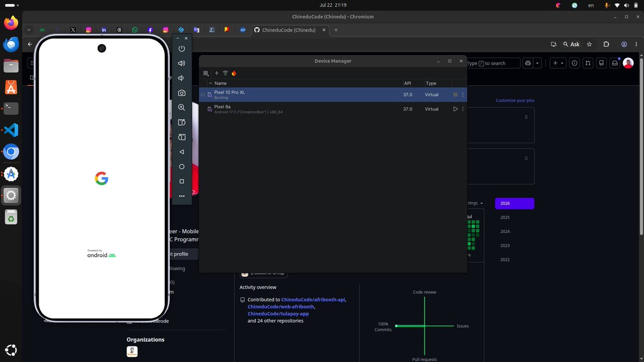The height and width of the screenshot is (362, 644).
Task: Tap the emulator back triangle button
Action: [182, 152]
